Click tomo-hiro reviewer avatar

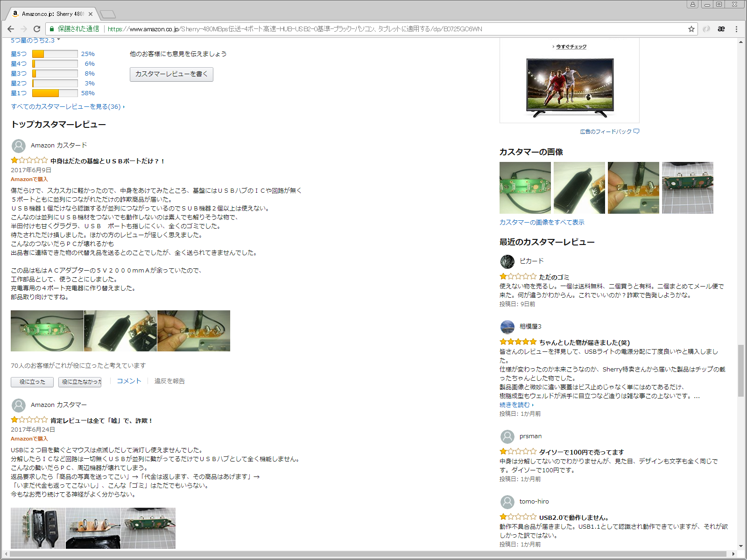pyautogui.click(x=507, y=502)
